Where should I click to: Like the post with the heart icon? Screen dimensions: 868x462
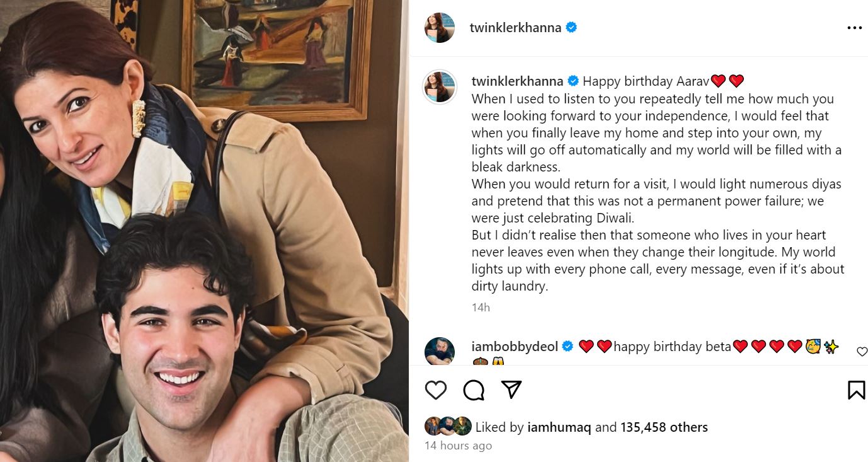point(435,390)
